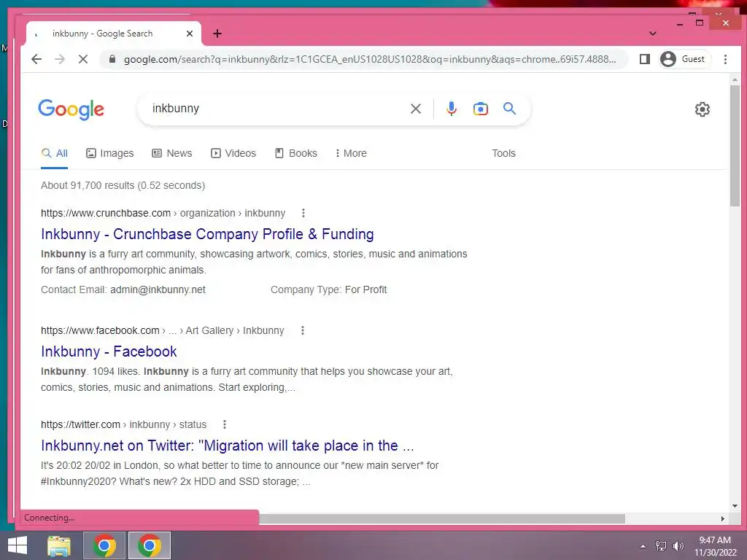Viewport: 747px width, 560px height.
Task: Open the Windows Start menu
Action: (x=18, y=545)
